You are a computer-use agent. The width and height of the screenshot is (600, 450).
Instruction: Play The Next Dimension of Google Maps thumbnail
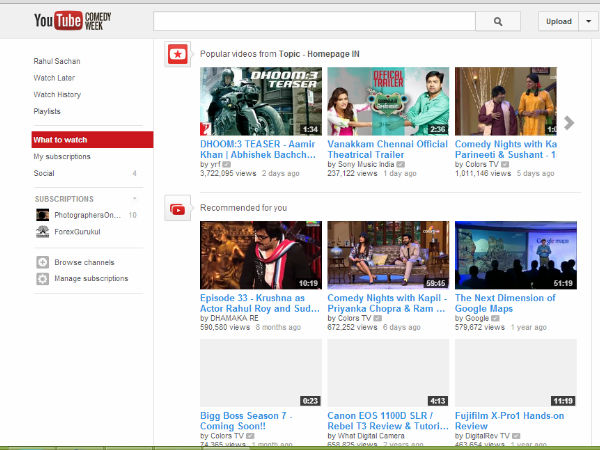516,255
